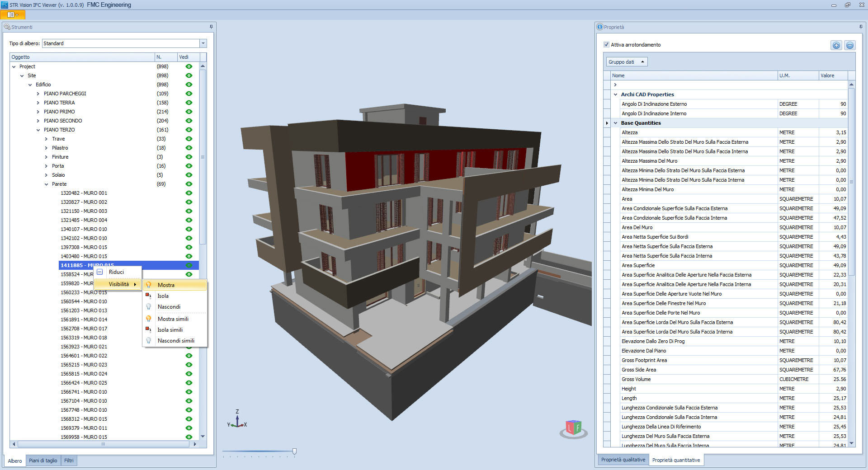868x470 pixels.
Task: Select the Pilastro tree item
Action: tap(60, 148)
